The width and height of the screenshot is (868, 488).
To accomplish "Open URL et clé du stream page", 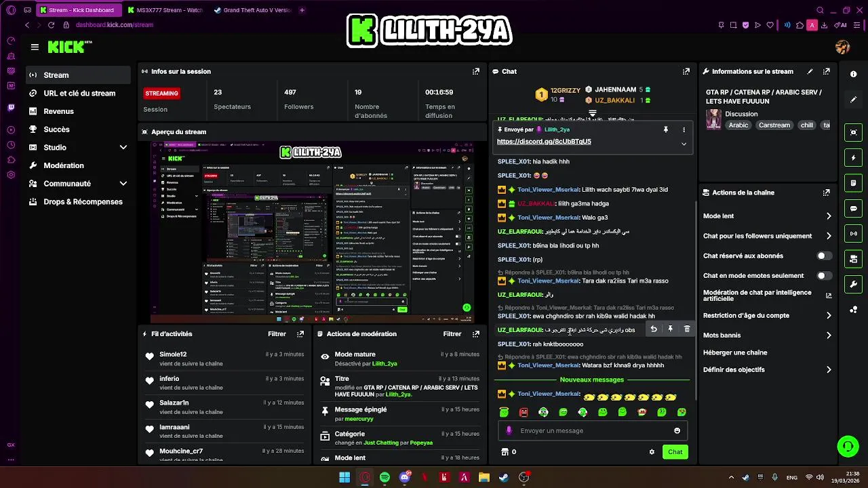I will [x=79, y=94].
